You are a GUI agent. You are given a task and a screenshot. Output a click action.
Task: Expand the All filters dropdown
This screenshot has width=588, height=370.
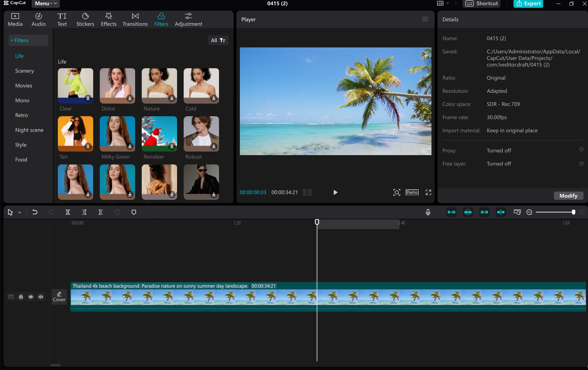pos(217,40)
